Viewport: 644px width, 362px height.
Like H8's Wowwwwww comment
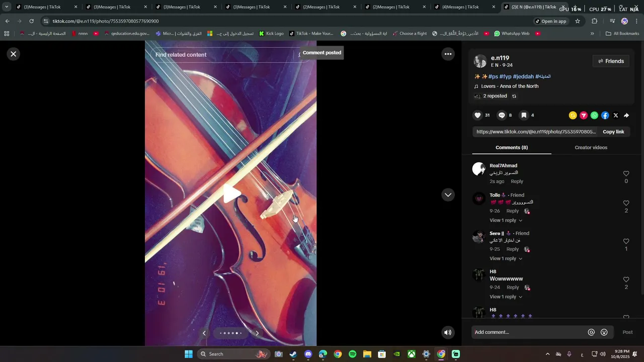point(626,280)
